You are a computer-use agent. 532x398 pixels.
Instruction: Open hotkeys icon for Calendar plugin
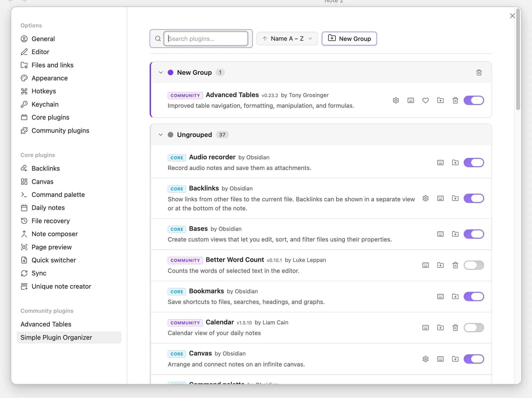[425, 328]
